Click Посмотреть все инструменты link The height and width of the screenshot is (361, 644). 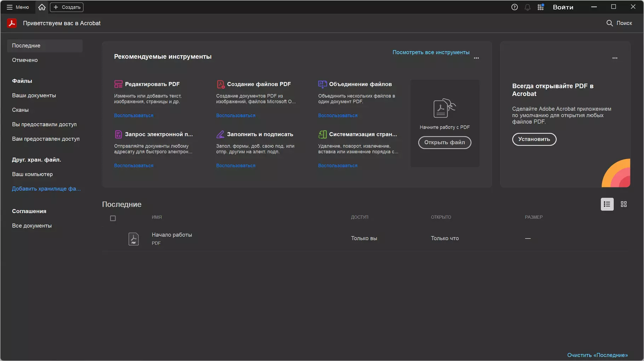point(431,52)
